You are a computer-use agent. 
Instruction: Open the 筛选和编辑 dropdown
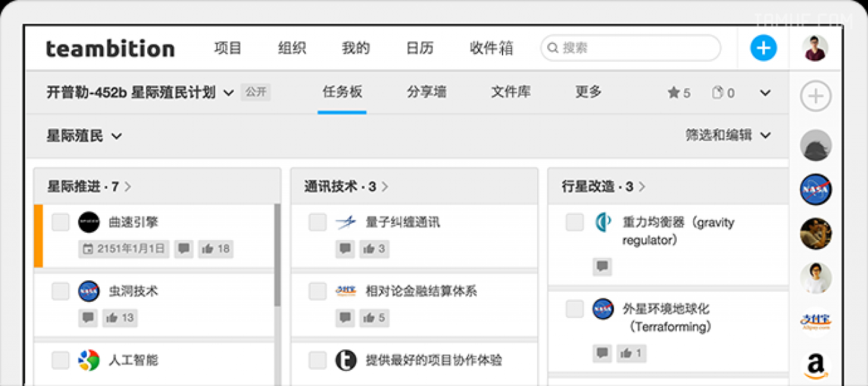[x=728, y=135]
